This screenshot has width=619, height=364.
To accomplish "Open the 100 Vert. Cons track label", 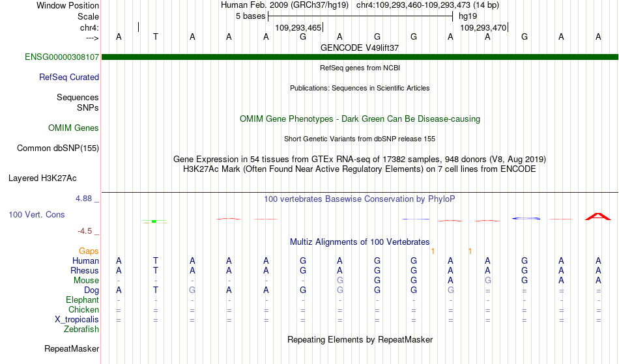I will click(36, 214).
